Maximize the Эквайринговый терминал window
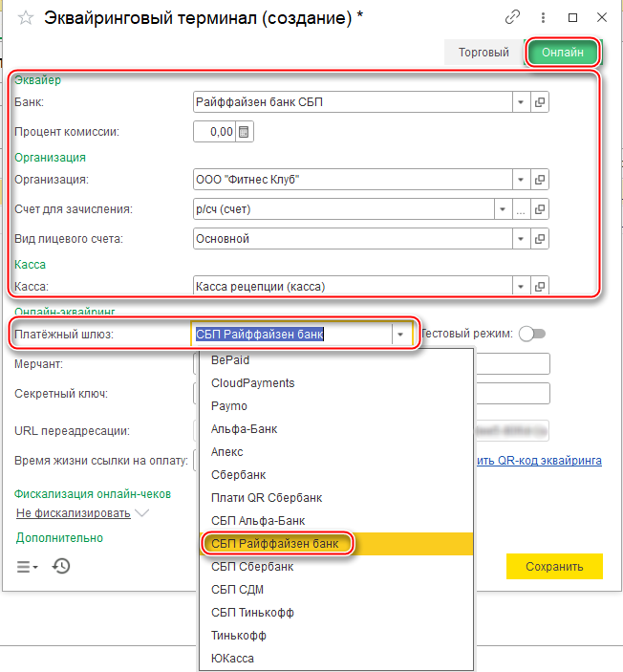This screenshot has width=623, height=672. [572, 17]
